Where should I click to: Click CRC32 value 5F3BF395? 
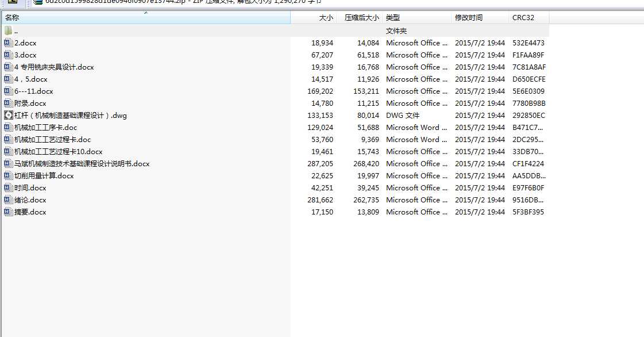(x=528, y=212)
